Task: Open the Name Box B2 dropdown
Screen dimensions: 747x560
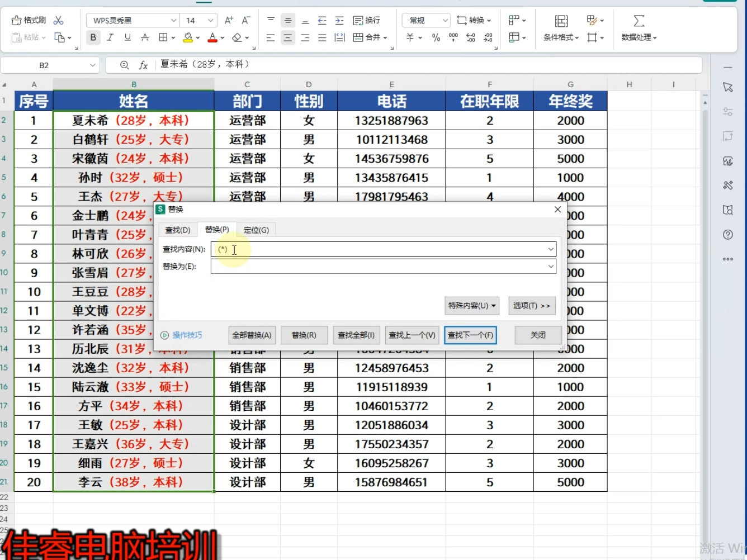Action: pos(93,65)
